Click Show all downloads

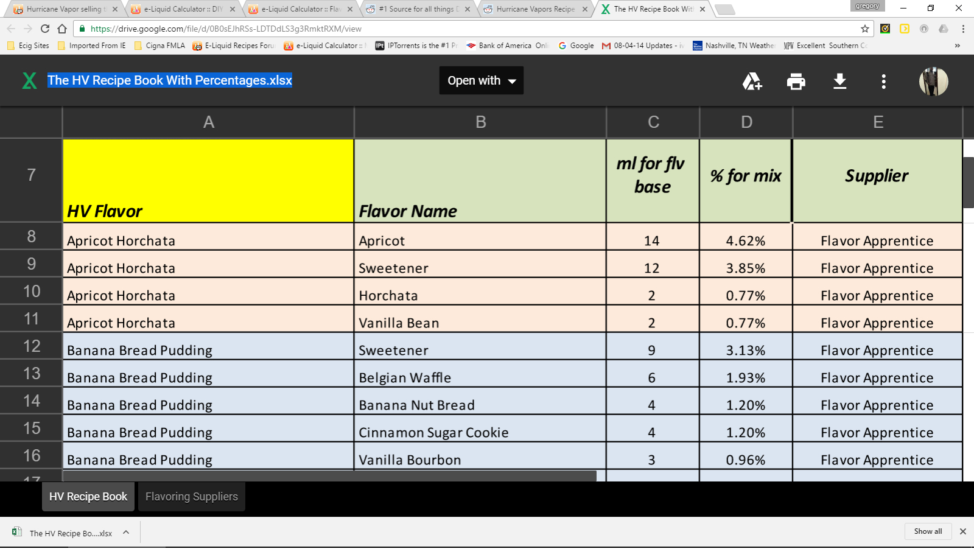coord(928,531)
